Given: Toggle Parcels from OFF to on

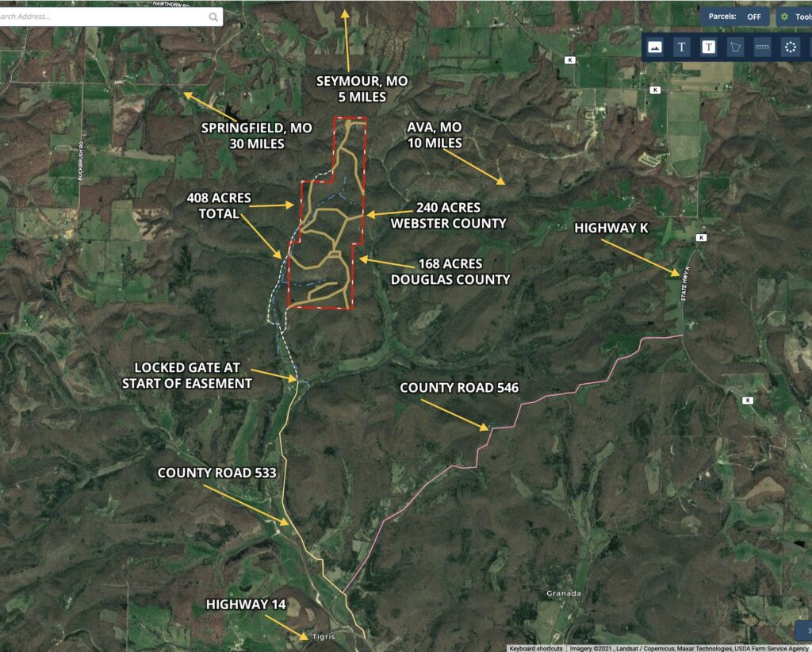Looking at the screenshot, I should tap(735, 17).
